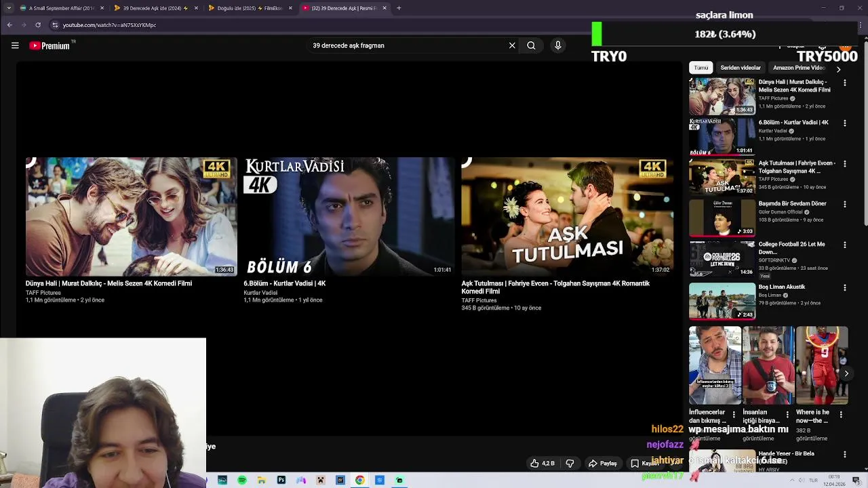Open sidebar Kurtlar Vadisi channel name

pos(773,131)
